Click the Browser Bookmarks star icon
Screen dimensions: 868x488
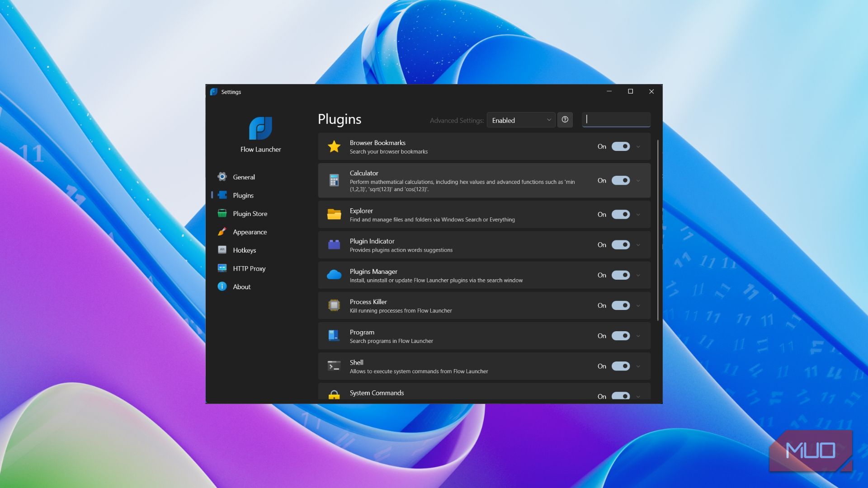coord(334,146)
